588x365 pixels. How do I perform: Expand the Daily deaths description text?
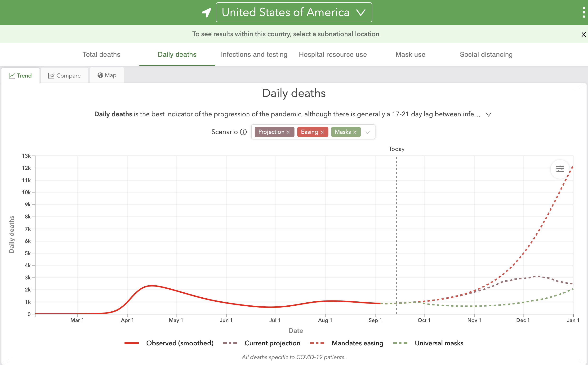click(x=489, y=115)
